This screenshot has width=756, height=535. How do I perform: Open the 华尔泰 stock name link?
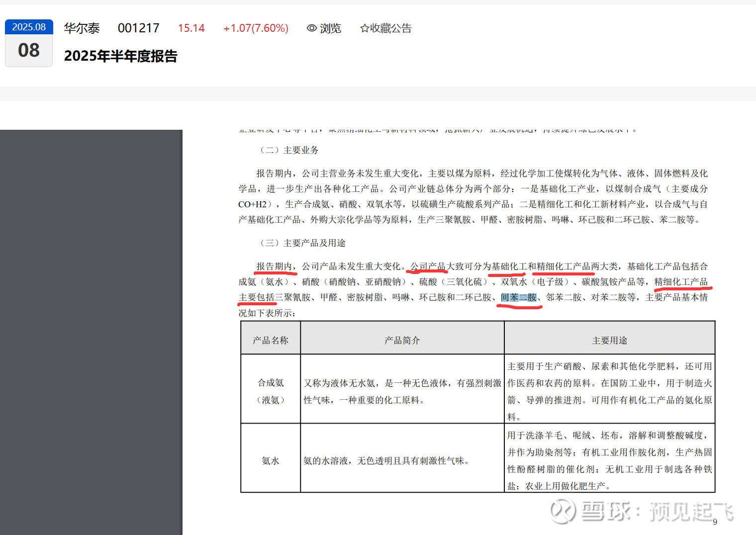pyautogui.click(x=82, y=28)
